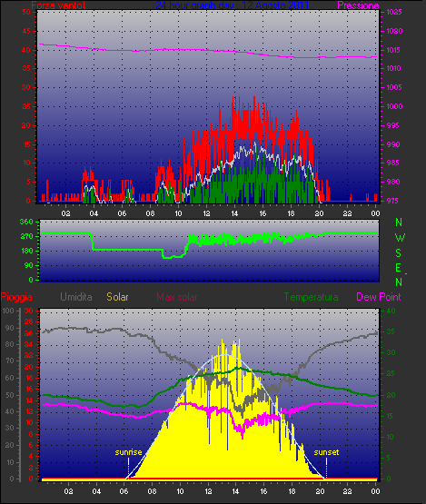Click the Forza vento title label
Screen dimensions: 426x504
tap(58, 5)
